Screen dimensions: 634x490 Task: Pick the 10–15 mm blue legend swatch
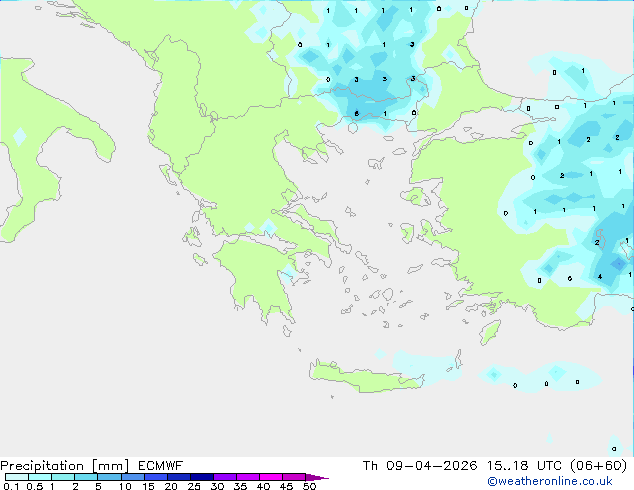133,477
